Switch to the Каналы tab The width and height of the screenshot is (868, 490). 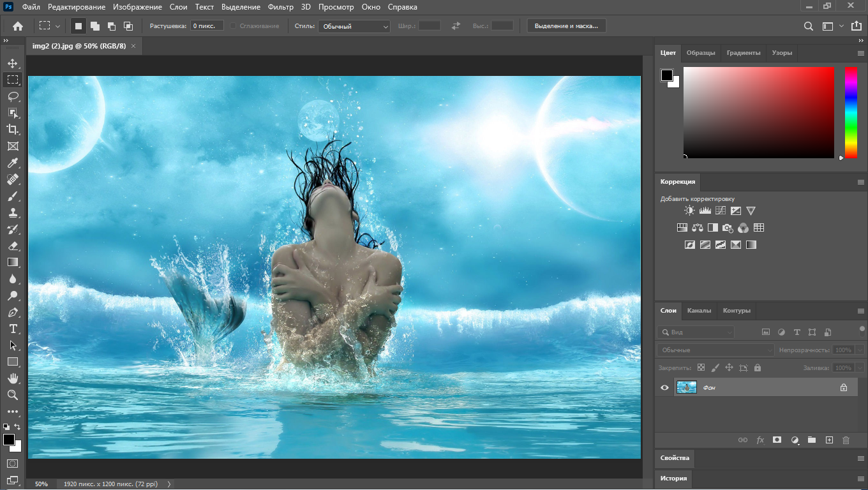click(699, 311)
